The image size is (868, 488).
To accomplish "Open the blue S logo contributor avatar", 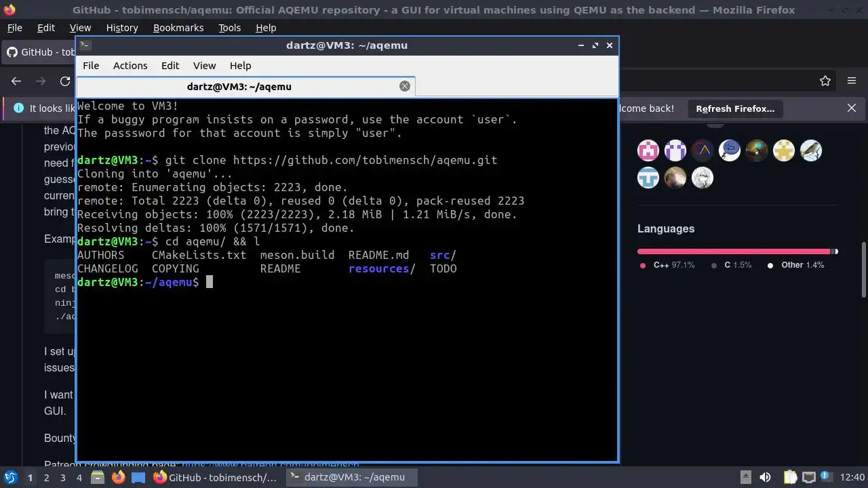I will tap(730, 150).
